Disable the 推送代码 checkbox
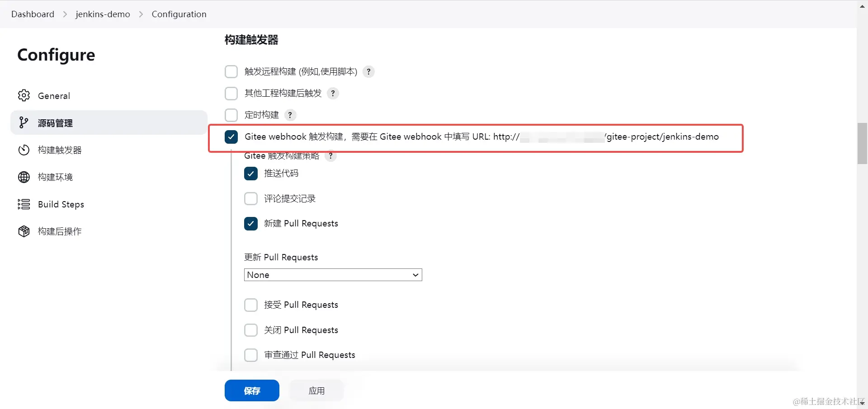868x409 pixels. pos(250,173)
